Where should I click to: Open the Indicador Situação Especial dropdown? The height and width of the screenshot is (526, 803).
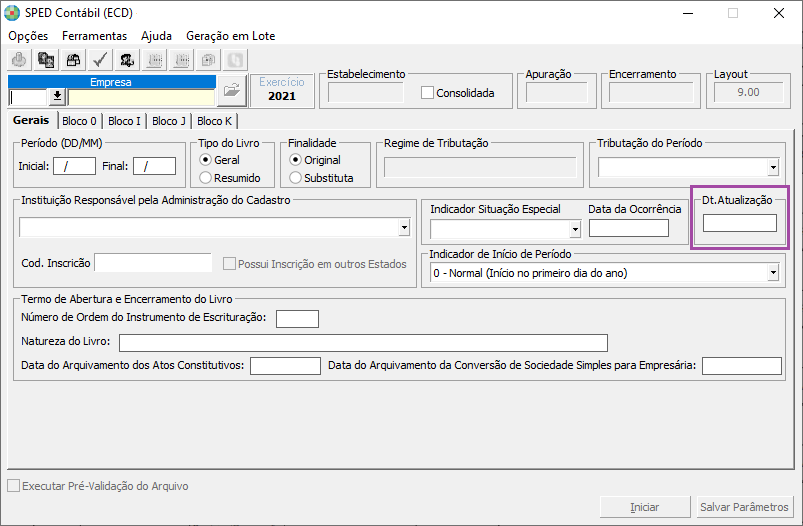pos(575,229)
